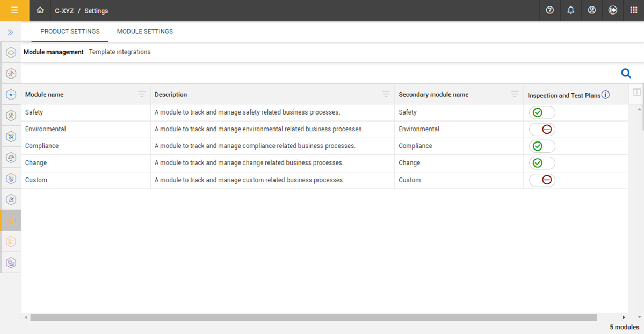This screenshot has width=644, height=334.
Task: Open the Template integrations link
Action: click(120, 52)
